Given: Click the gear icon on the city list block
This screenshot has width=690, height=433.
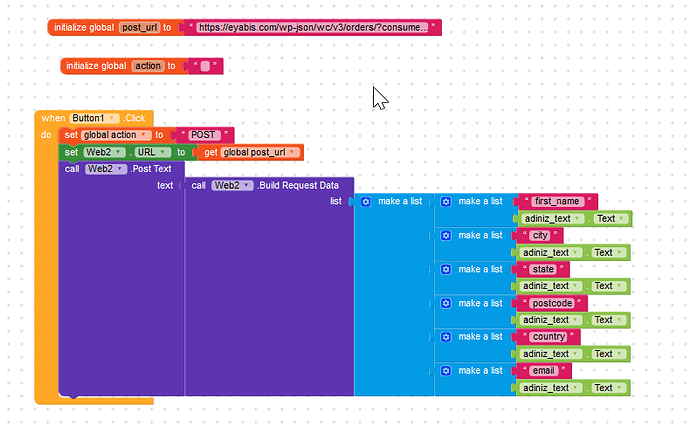Looking at the screenshot, I should pyautogui.click(x=446, y=236).
